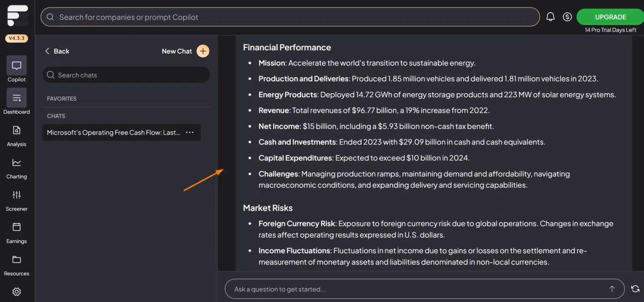This screenshot has height=302, width=644.
Task: Open Settings via the gear icon
Action: point(16,292)
